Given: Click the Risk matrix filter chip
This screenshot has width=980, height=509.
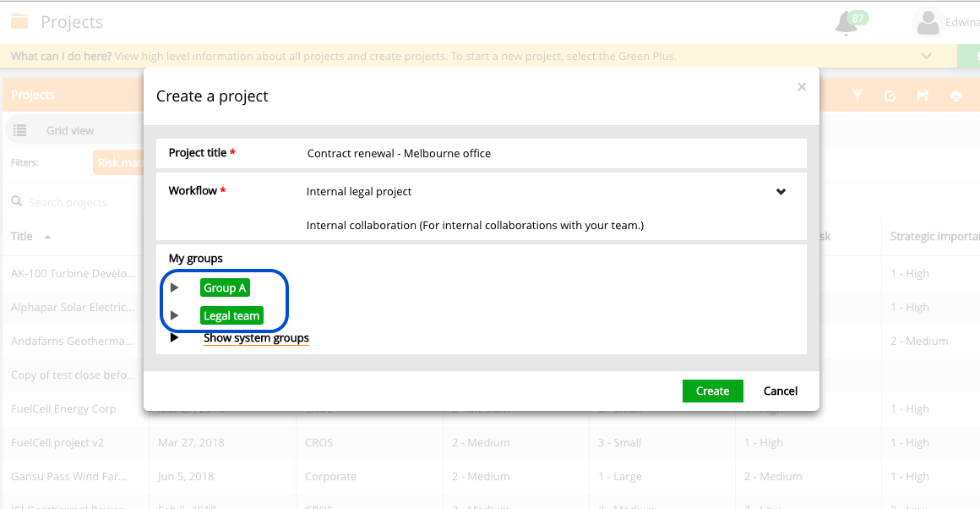Looking at the screenshot, I should point(118,162).
